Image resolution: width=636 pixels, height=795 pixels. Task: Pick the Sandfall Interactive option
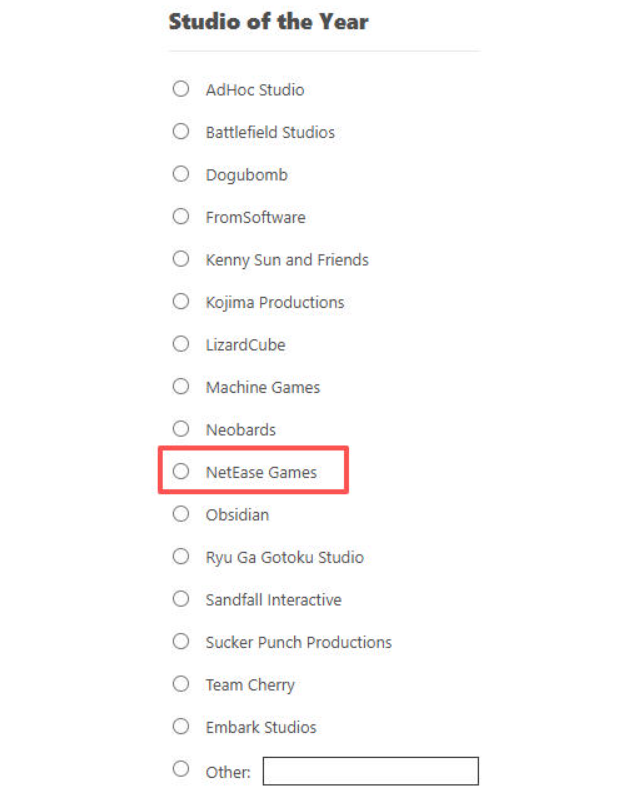coord(181,599)
